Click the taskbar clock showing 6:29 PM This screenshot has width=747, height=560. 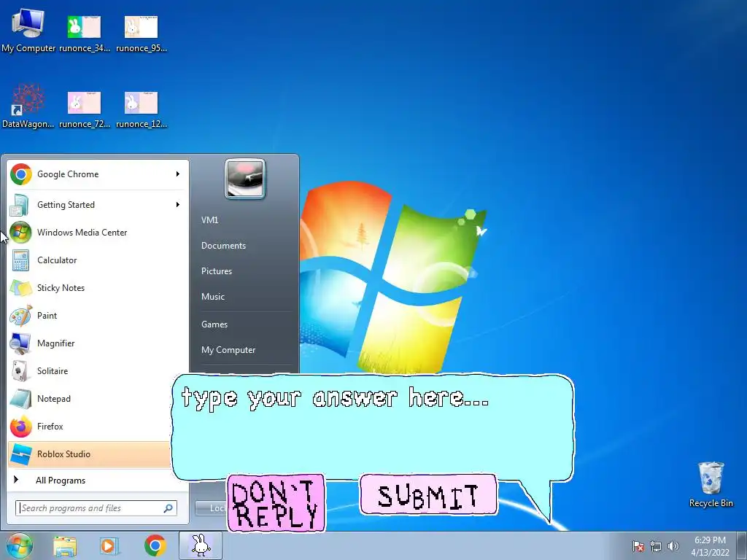click(710, 546)
